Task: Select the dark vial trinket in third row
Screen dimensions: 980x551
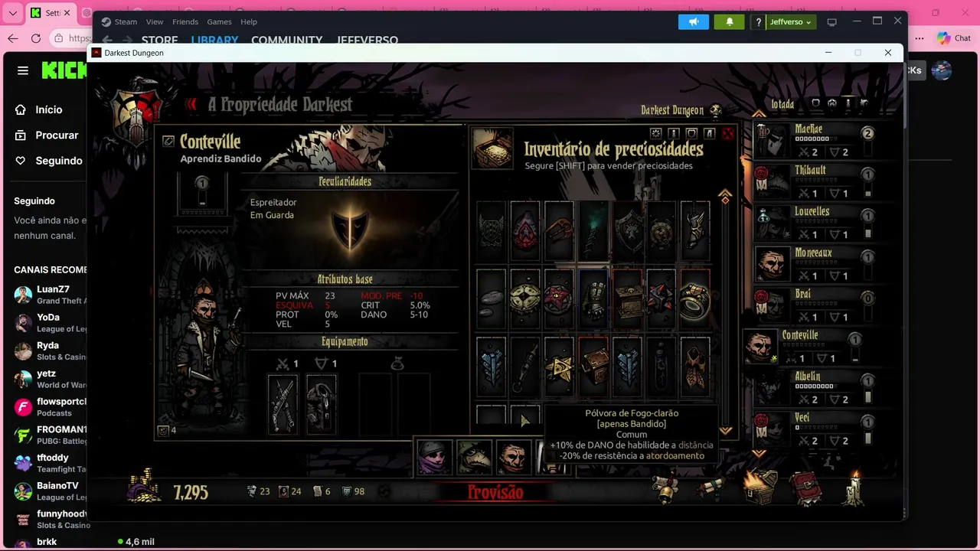Action: point(661,366)
